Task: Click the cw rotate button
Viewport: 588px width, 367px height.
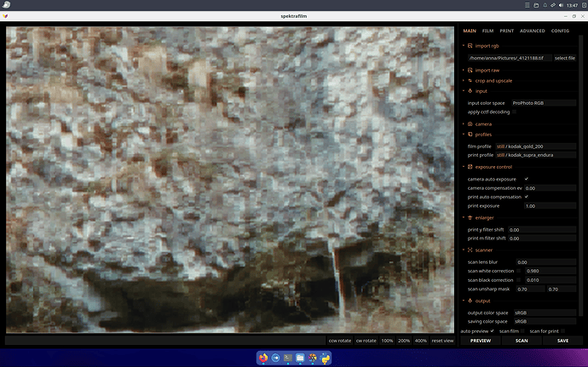Action: (x=366, y=341)
